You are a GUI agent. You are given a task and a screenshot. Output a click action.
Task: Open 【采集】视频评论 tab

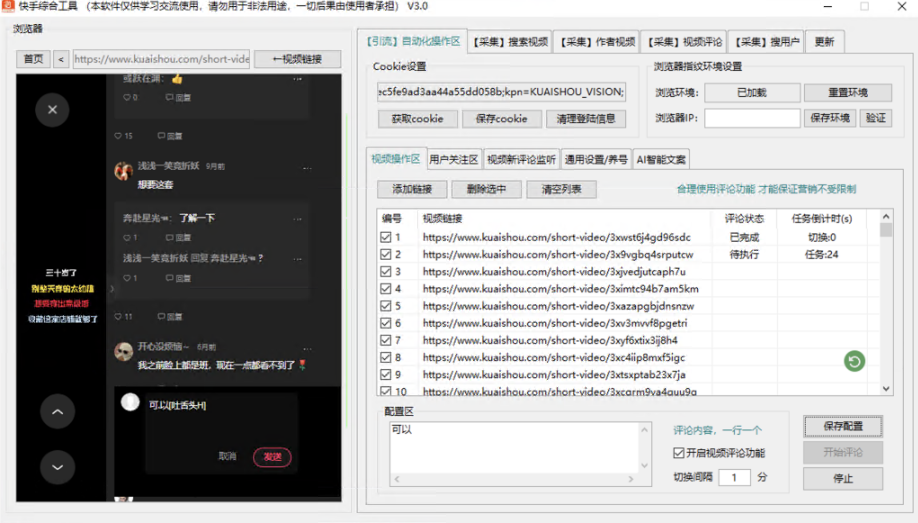click(684, 42)
